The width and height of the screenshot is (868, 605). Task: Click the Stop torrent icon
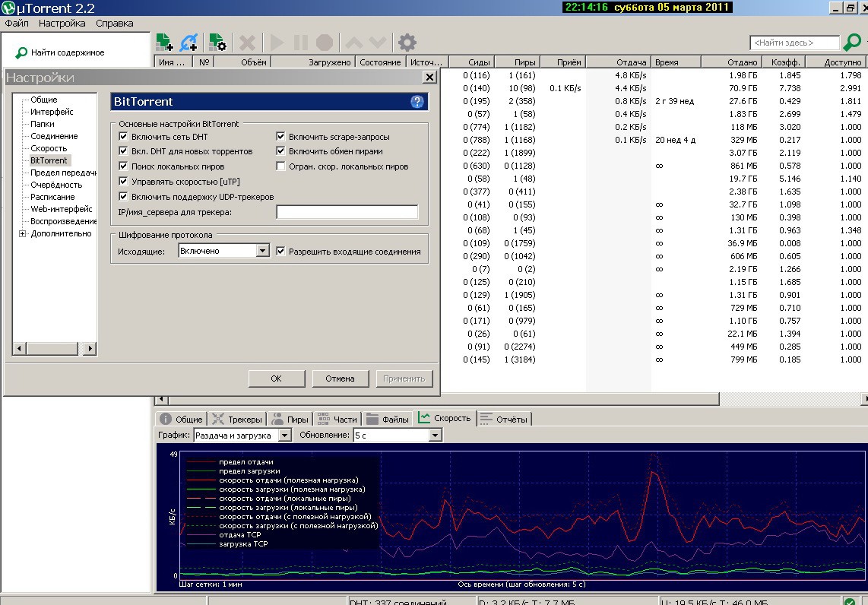pos(325,43)
